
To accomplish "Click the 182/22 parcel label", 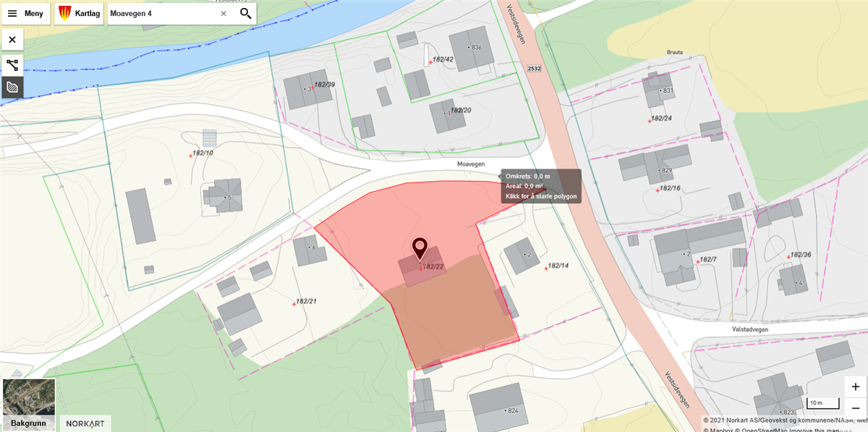I will [x=433, y=267].
